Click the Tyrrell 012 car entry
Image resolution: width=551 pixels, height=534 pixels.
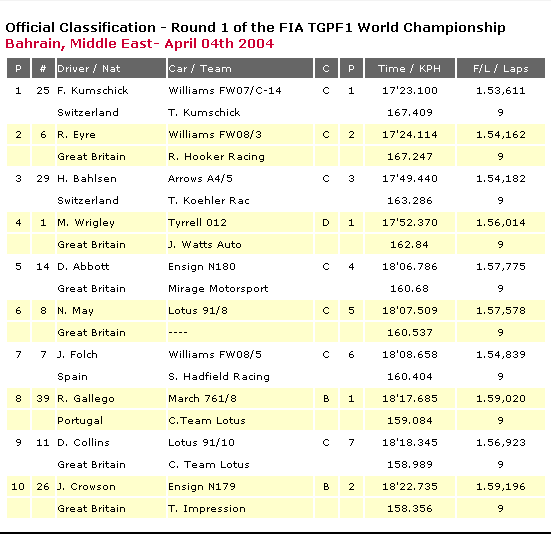[x=197, y=223]
